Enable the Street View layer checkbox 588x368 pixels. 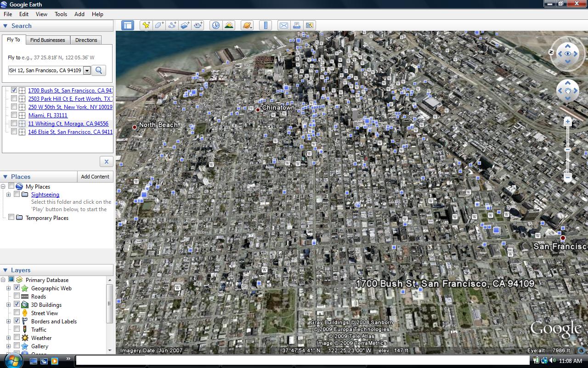tap(17, 313)
